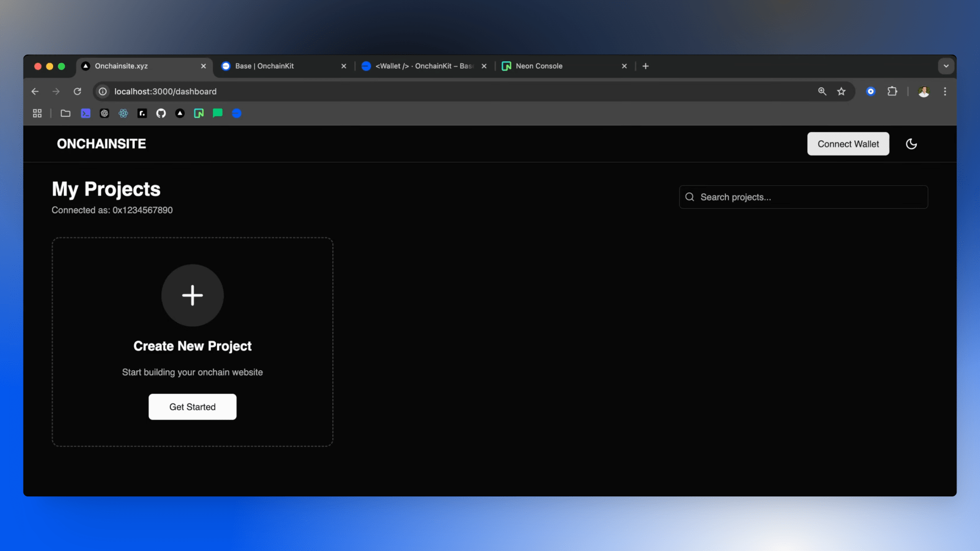Click the plus icon in Create New Project card

coord(192,295)
